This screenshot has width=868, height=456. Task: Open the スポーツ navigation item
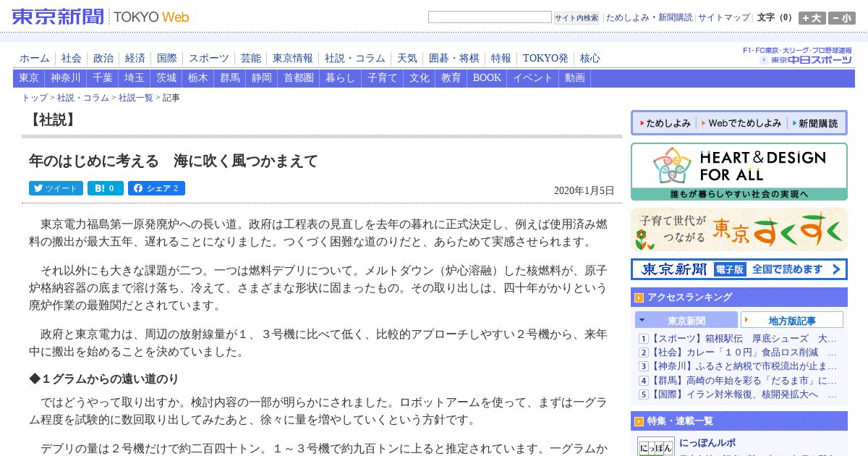coord(209,58)
